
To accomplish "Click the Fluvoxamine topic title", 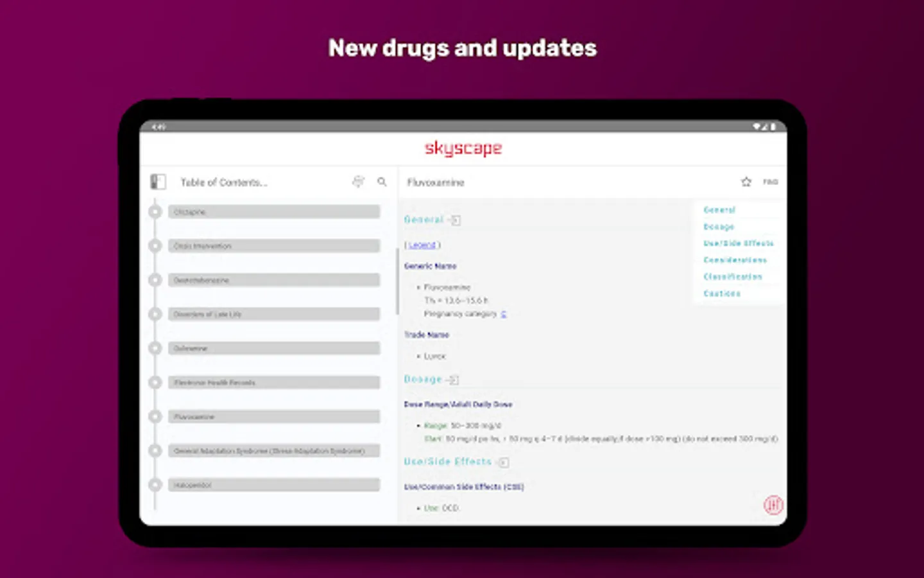I will [x=436, y=182].
